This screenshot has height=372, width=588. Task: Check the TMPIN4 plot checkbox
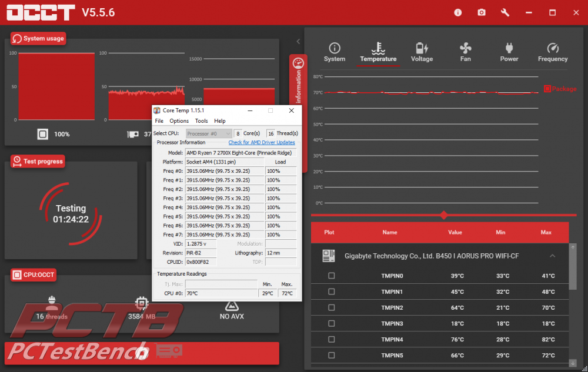(x=332, y=340)
